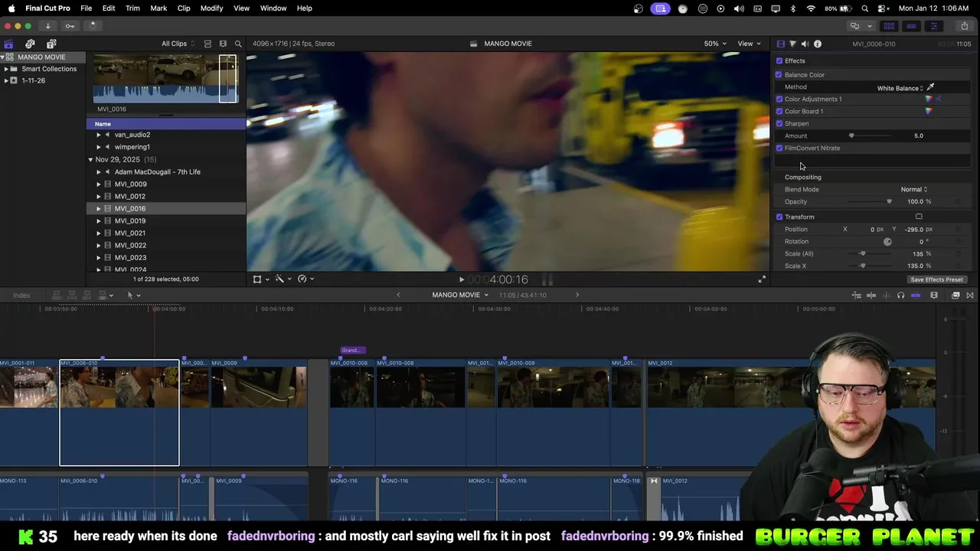Click the Save Effects Preset button
This screenshot has height=551, width=980.
click(x=936, y=279)
